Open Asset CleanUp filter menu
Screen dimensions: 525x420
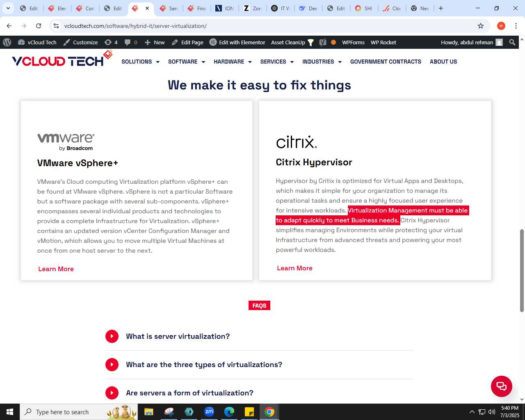292,42
